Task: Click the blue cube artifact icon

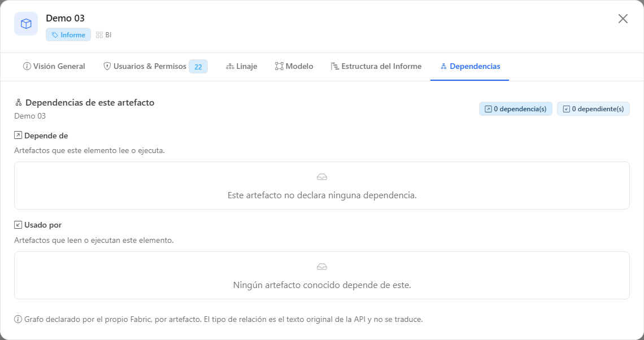Action: [26, 24]
